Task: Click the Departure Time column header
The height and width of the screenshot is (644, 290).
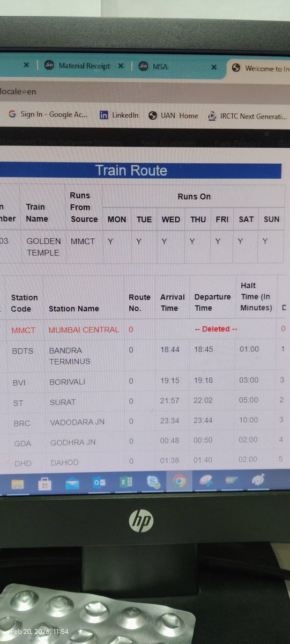Action: click(x=212, y=302)
